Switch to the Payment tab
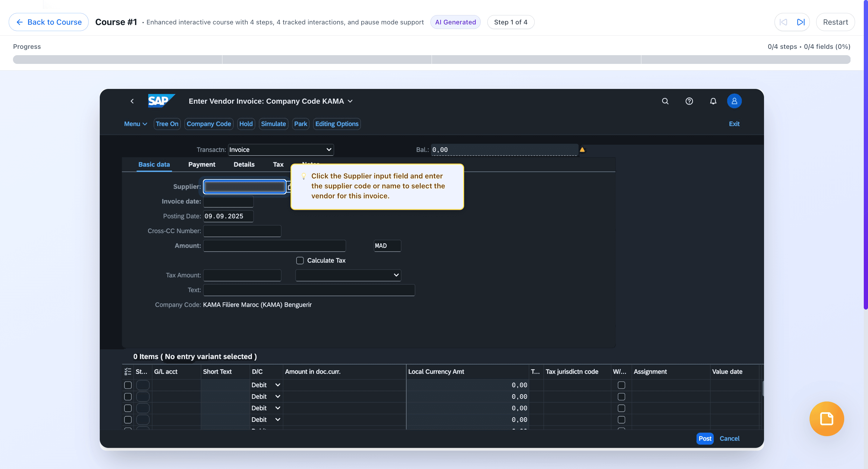 click(202, 164)
